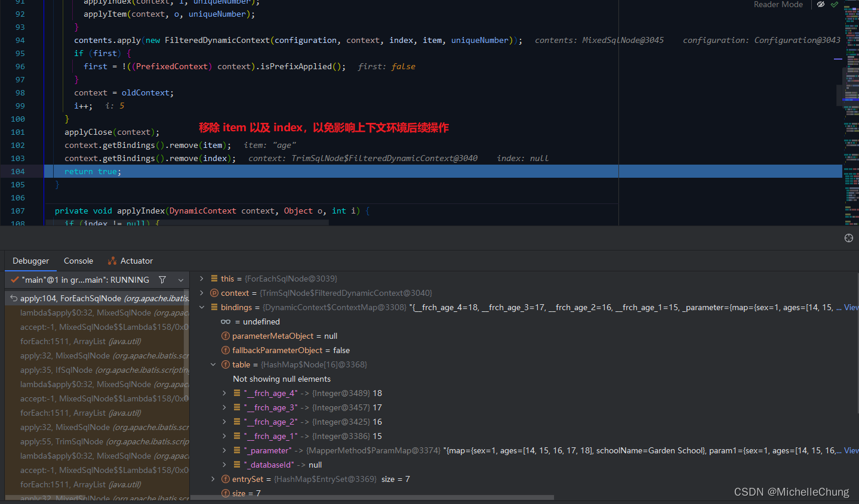Expand the "__frch_age_1" entry

[x=224, y=436]
